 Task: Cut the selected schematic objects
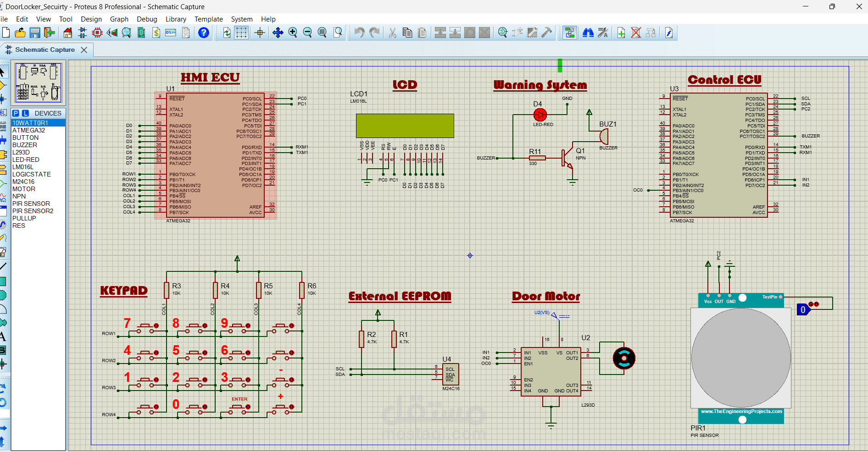[392, 33]
